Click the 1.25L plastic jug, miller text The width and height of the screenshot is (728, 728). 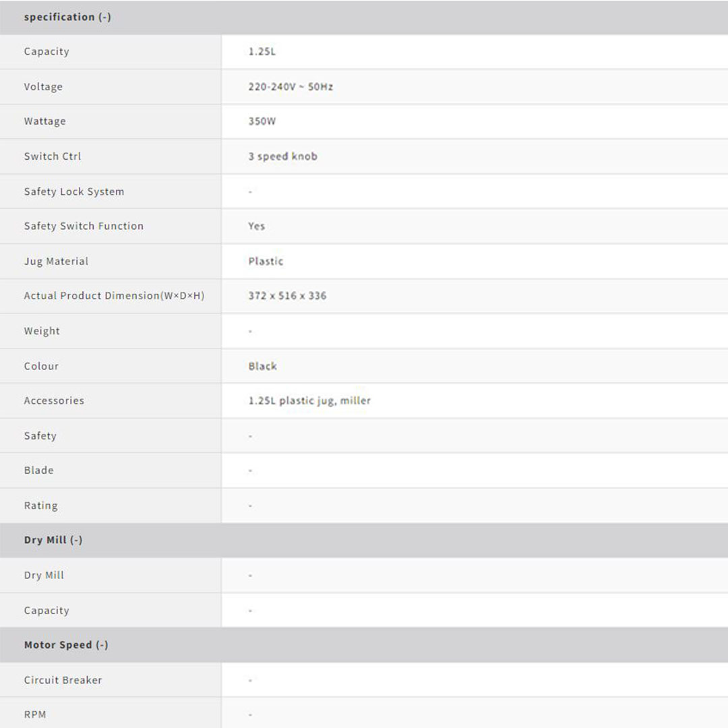coord(309,400)
